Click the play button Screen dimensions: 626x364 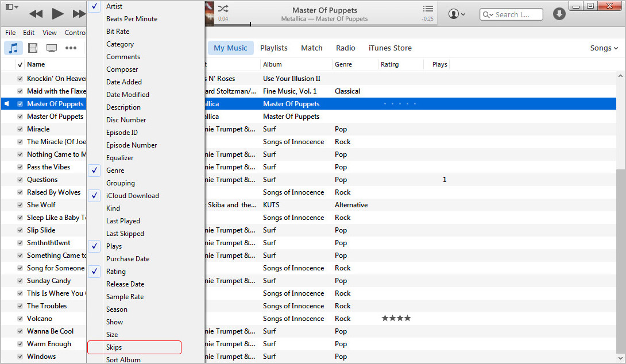pos(58,14)
